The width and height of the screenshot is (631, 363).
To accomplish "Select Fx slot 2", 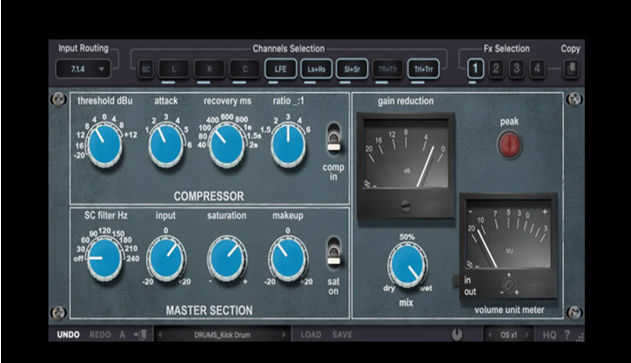I will coord(496,68).
